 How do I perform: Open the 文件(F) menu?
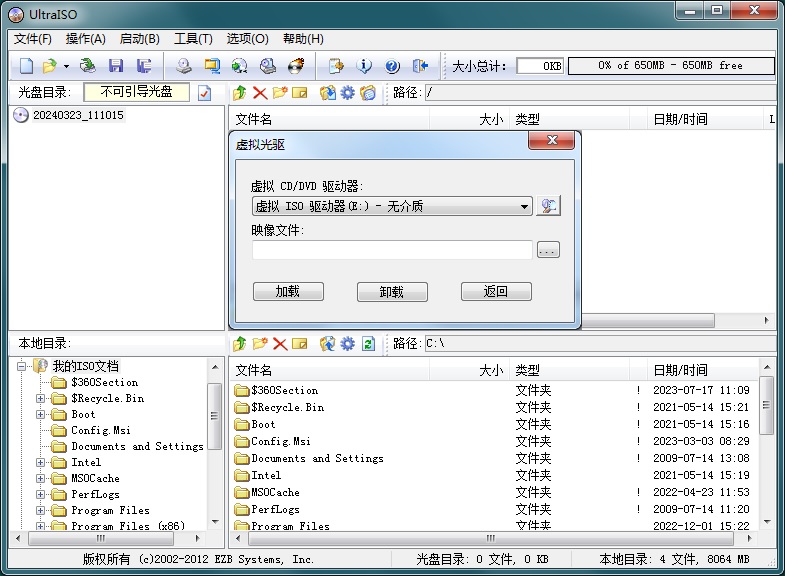(33, 39)
